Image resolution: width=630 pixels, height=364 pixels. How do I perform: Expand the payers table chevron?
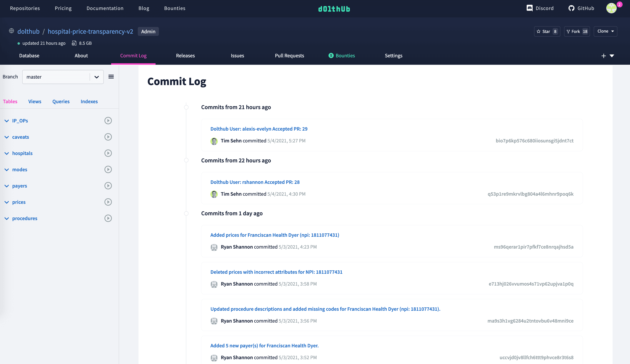[x=7, y=186]
